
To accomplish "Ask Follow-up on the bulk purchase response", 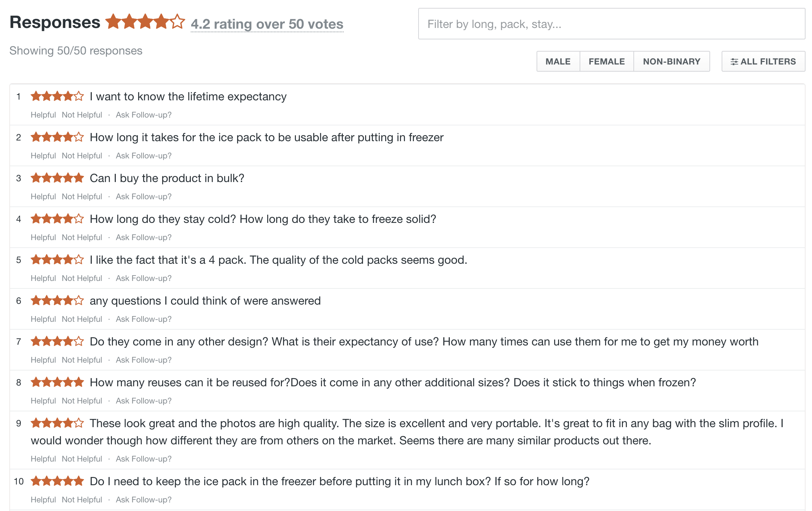I will pos(143,197).
